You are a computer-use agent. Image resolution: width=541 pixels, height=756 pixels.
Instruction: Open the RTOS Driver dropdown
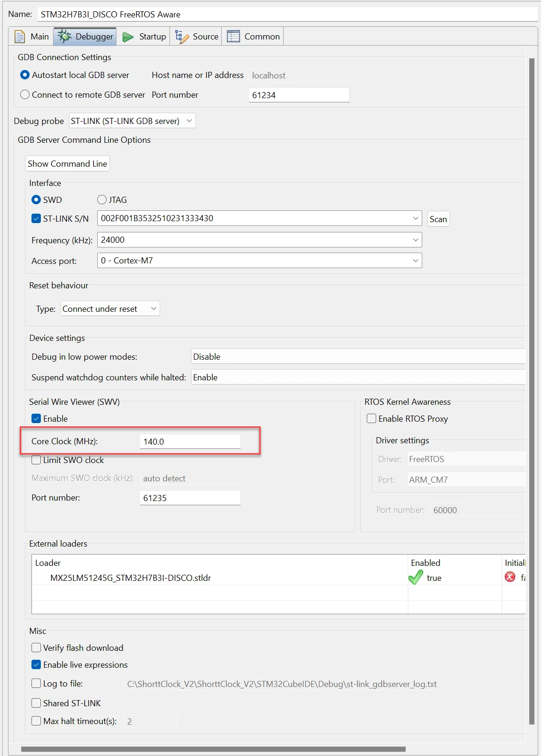coord(466,459)
